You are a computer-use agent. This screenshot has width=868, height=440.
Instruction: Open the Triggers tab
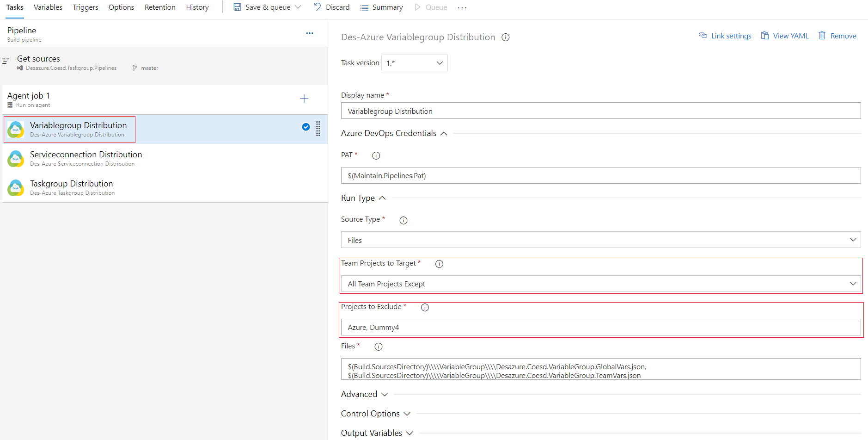click(x=86, y=7)
